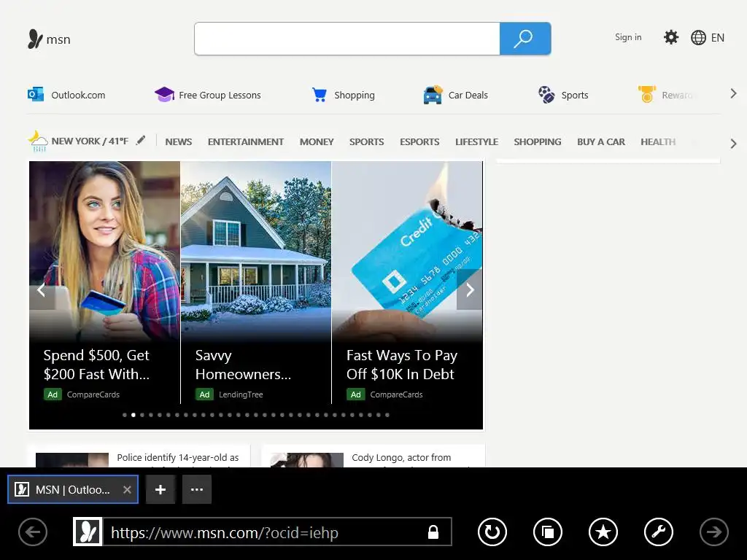Open MSN settings gear icon
This screenshot has width=747, height=560.
click(x=671, y=37)
